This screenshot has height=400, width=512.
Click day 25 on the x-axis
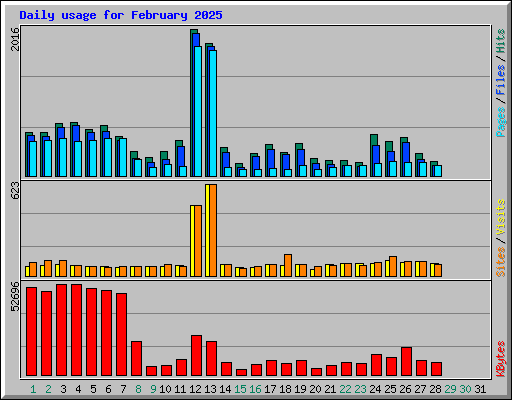390,389
